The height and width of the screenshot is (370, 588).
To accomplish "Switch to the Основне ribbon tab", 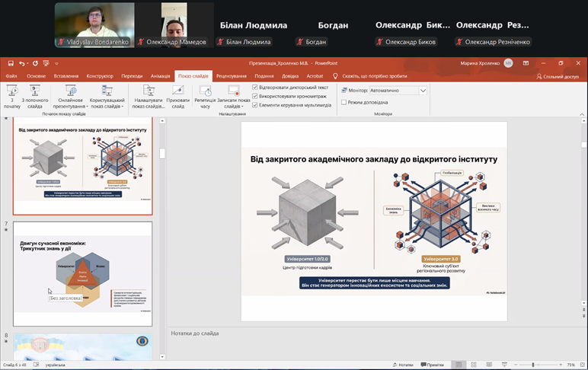I will pos(36,76).
